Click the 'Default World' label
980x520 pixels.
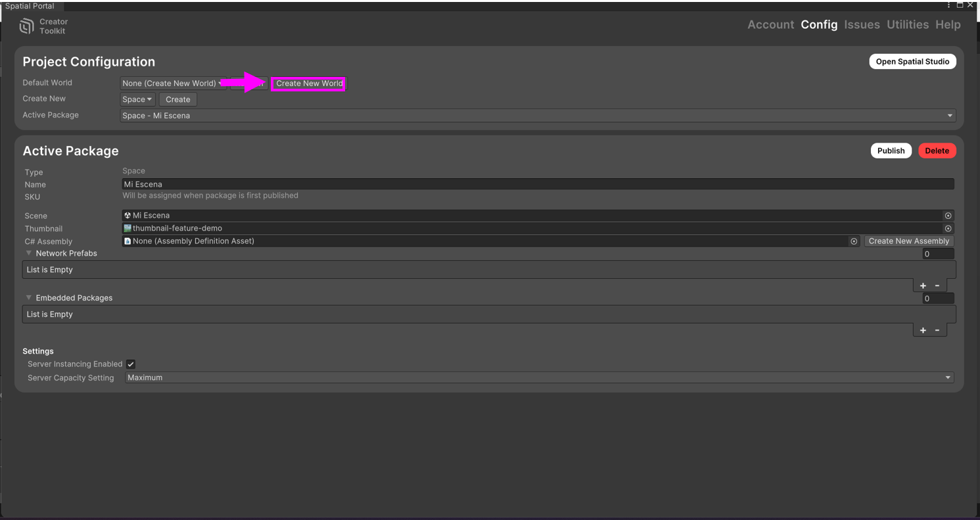point(47,83)
